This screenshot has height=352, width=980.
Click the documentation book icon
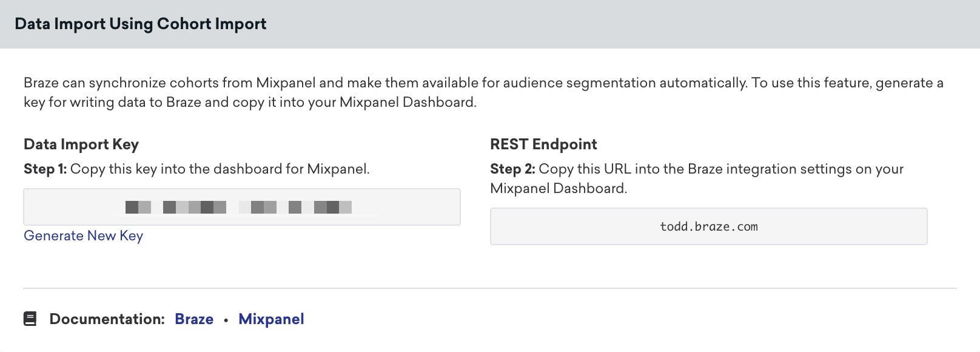(30, 319)
